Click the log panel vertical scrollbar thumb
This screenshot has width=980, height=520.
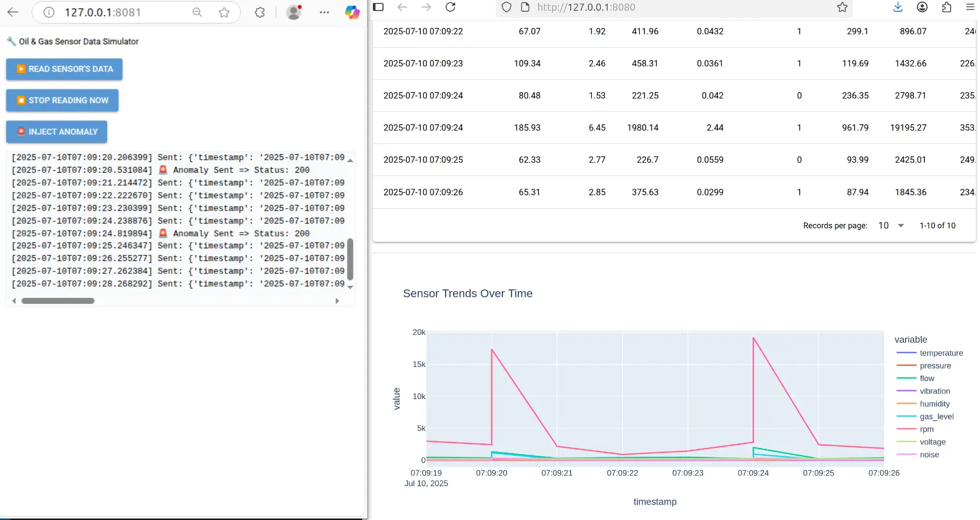pyautogui.click(x=350, y=259)
